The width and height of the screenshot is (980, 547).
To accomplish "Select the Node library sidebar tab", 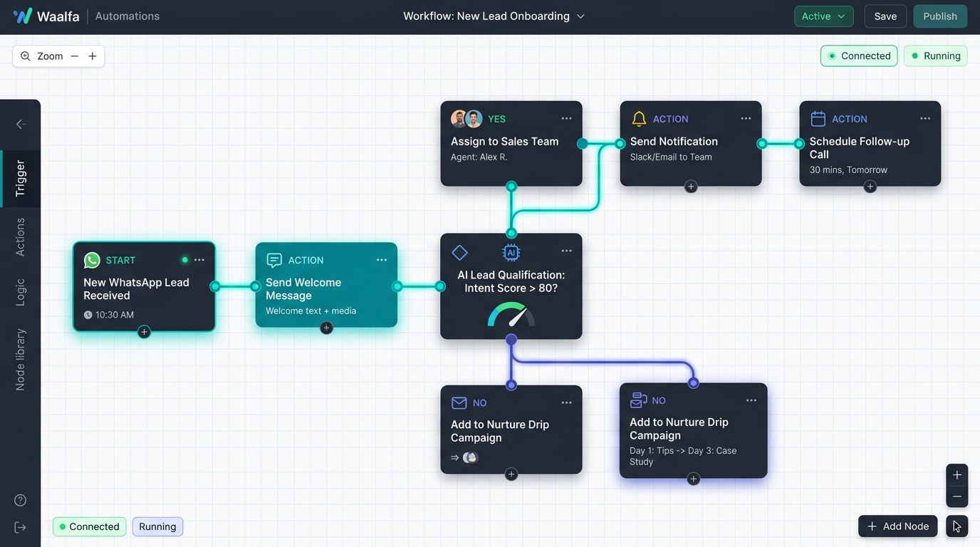I will [20, 360].
